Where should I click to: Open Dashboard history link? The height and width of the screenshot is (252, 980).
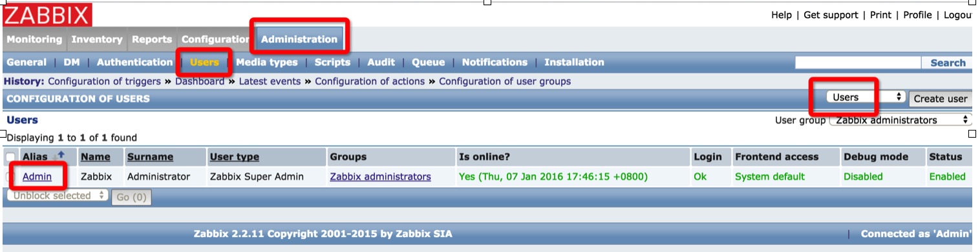tap(200, 81)
